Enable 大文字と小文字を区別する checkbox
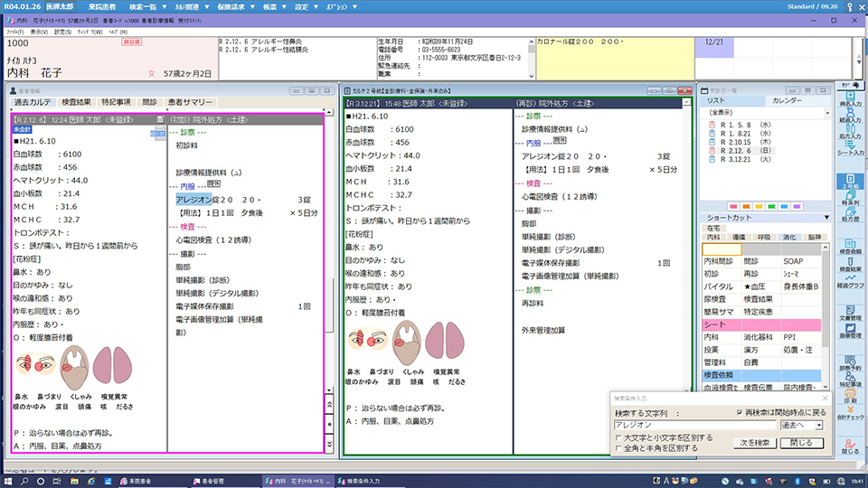This screenshot has height=488, width=868. point(618,437)
